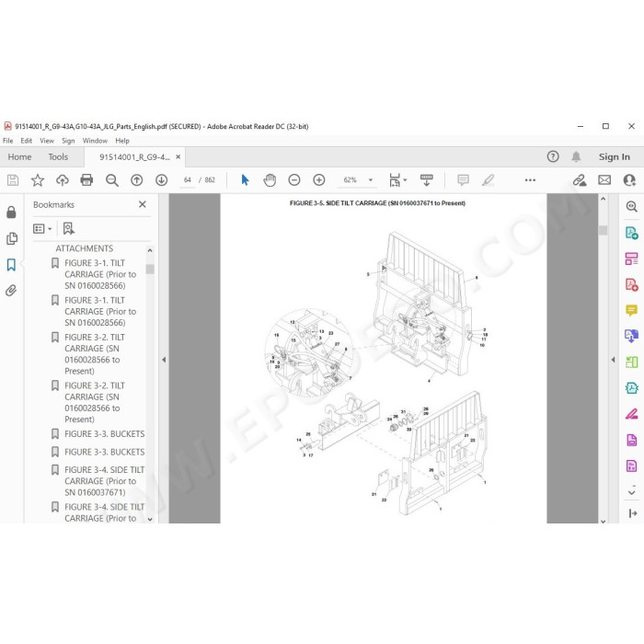
Task: Close the Bookmarks panel
Action: click(142, 204)
